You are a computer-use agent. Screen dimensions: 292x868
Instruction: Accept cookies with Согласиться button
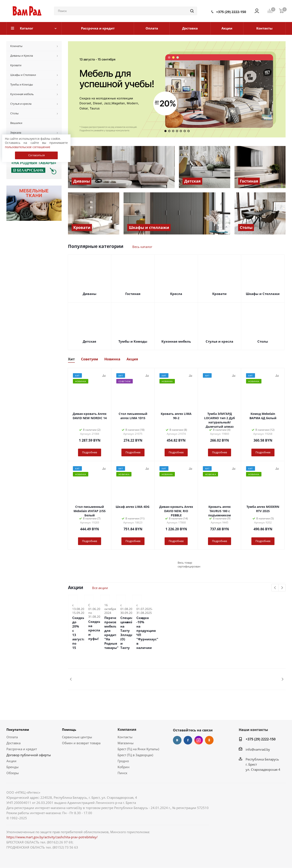[36, 155]
